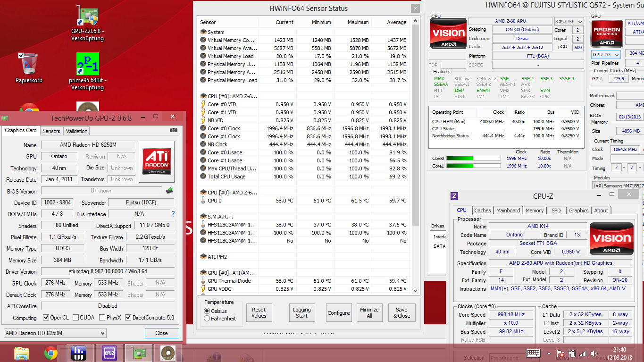The width and height of the screenshot is (644, 362).
Task: Open the Validation tab in GPU-Z
Action: pyautogui.click(x=76, y=131)
